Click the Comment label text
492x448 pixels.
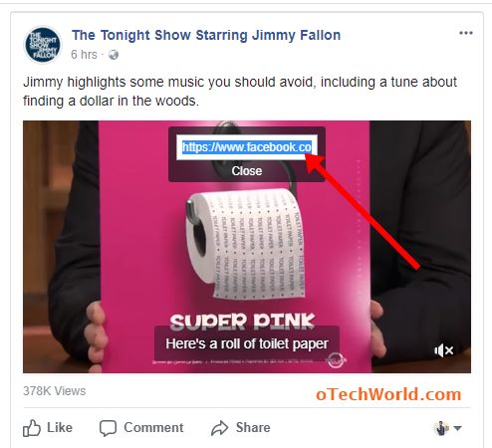[x=153, y=427]
